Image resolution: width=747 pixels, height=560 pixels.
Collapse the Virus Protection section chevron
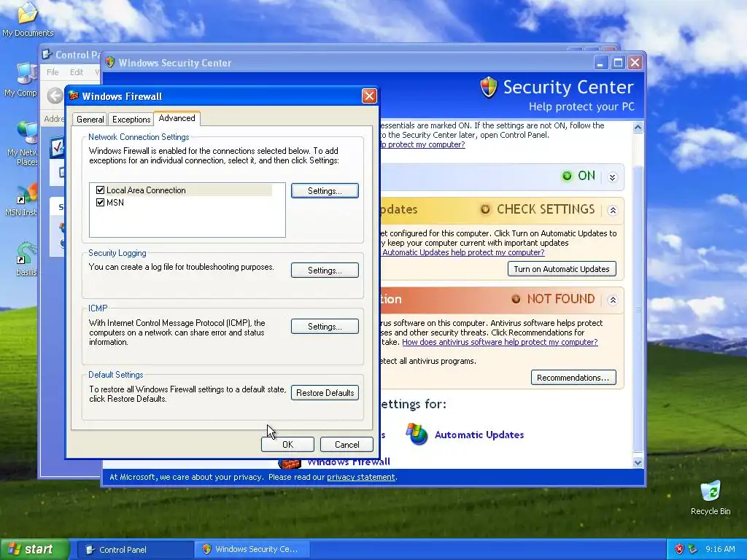click(613, 300)
